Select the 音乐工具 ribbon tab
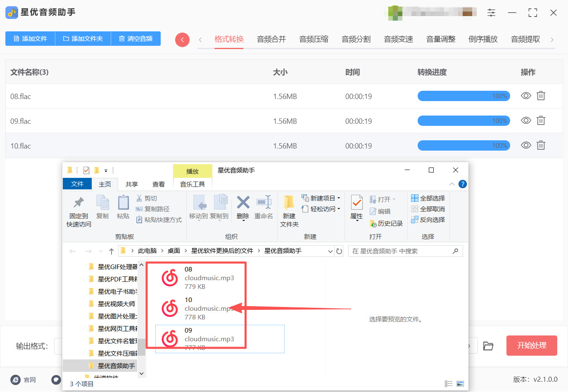The width and height of the screenshot is (568, 392). (x=193, y=184)
